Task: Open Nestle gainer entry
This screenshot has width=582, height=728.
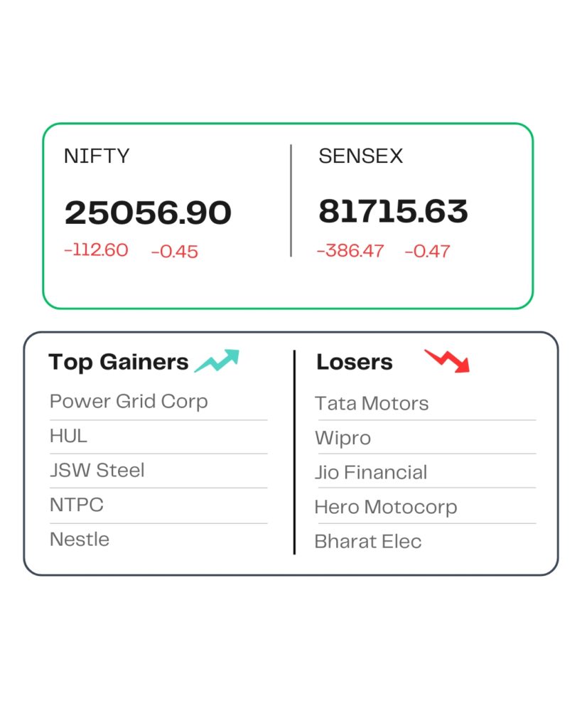Action: pos(80,540)
